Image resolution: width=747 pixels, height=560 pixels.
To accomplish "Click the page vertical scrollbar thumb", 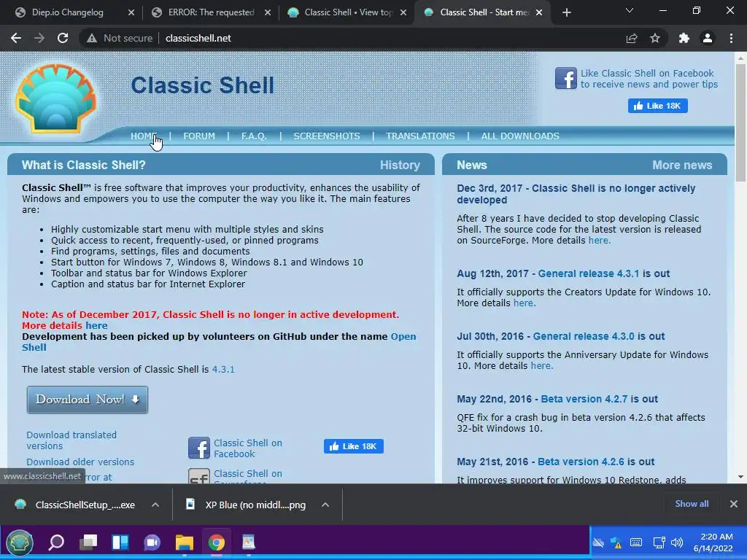I will pyautogui.click(x=740, y=122).
